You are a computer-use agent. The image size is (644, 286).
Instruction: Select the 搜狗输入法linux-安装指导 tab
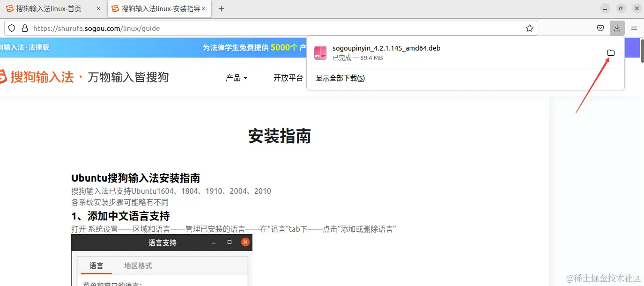tap(159, 8)
